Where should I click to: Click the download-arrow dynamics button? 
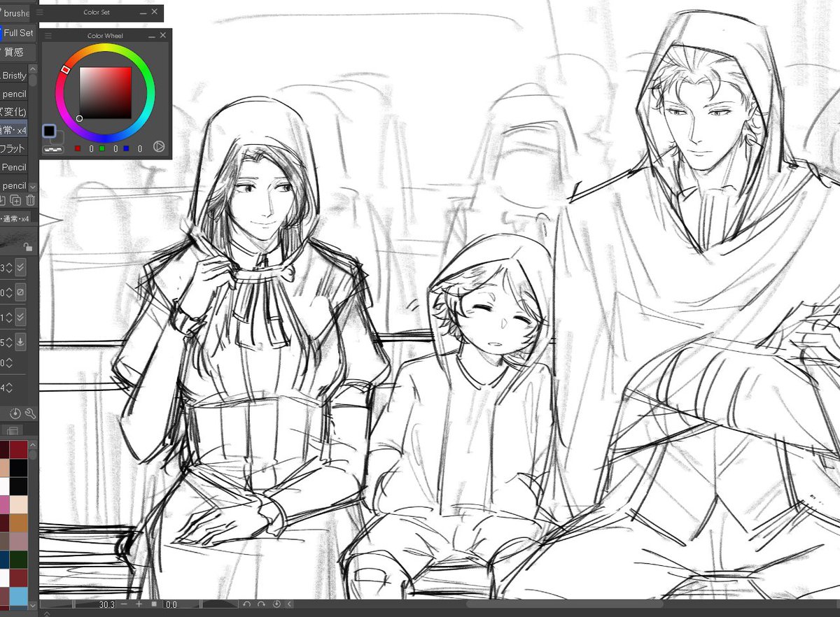pyautogui.click(x=20, y=342)
